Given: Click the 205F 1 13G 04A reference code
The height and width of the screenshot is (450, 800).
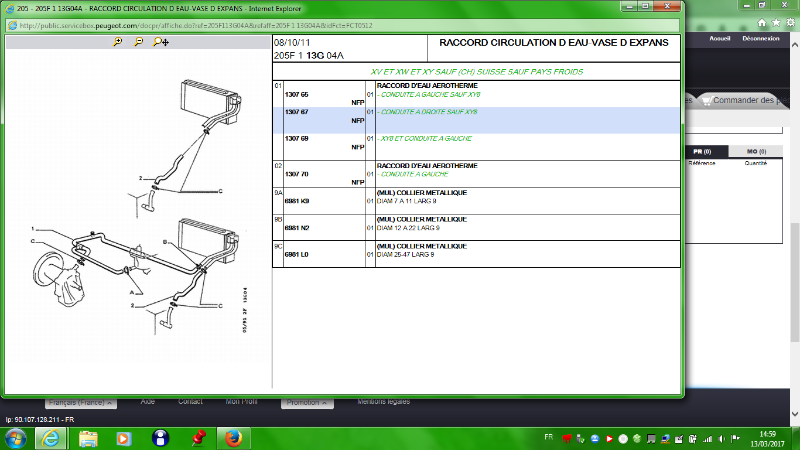Looking at the screenshot, I should pos(309,56).
